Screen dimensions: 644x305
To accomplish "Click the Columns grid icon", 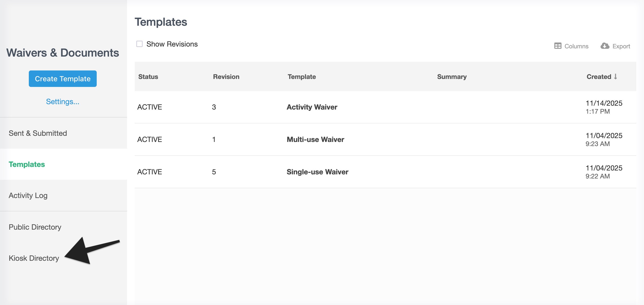I will click(x=558, y=46).
